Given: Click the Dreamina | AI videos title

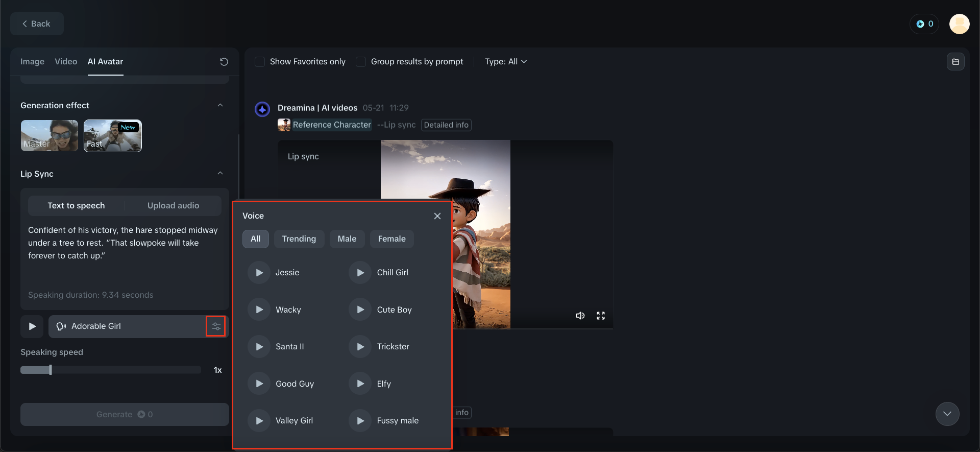Looking at the screenshot, I should click(317, 108).
